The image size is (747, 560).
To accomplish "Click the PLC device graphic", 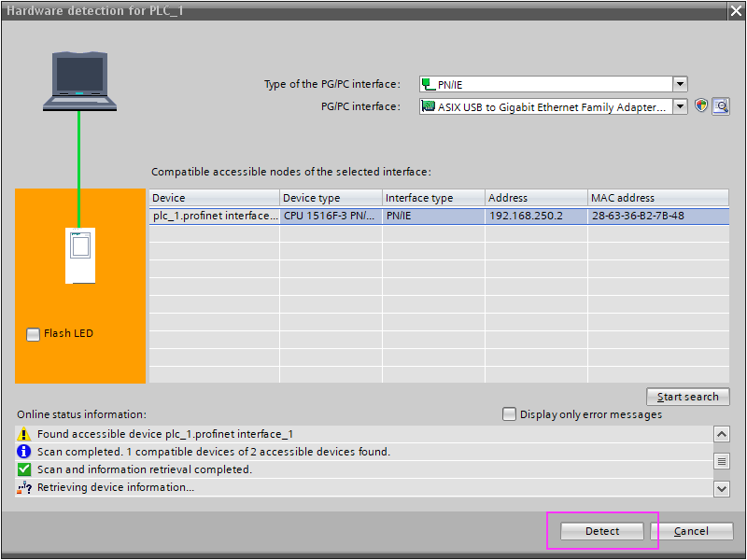I will 80,255.
